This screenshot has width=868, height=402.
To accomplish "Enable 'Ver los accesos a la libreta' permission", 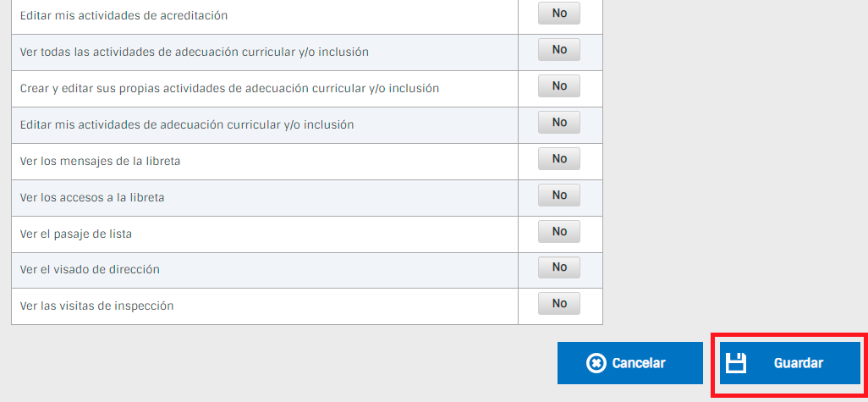I will [559, 195].
